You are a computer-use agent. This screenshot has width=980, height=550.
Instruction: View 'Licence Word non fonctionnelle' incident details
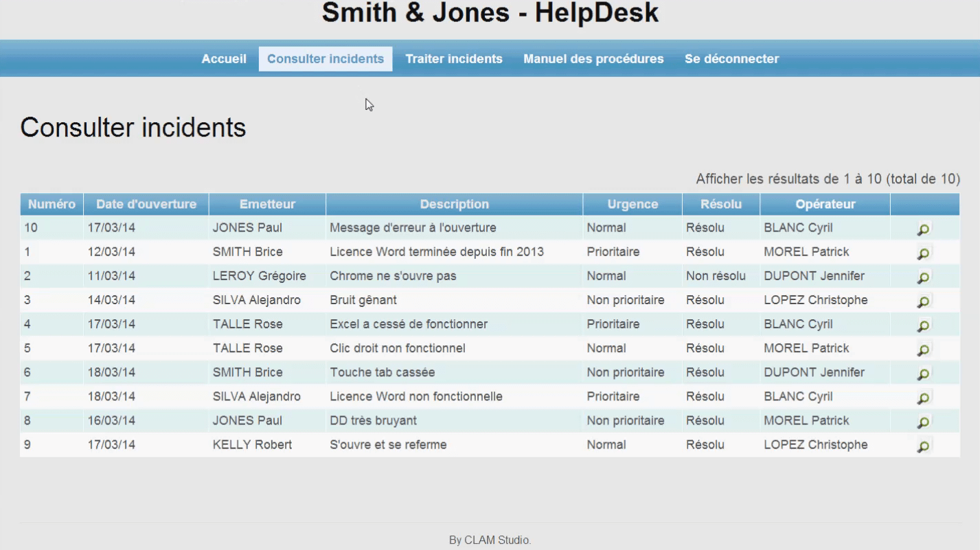click(x=923, y=397)
